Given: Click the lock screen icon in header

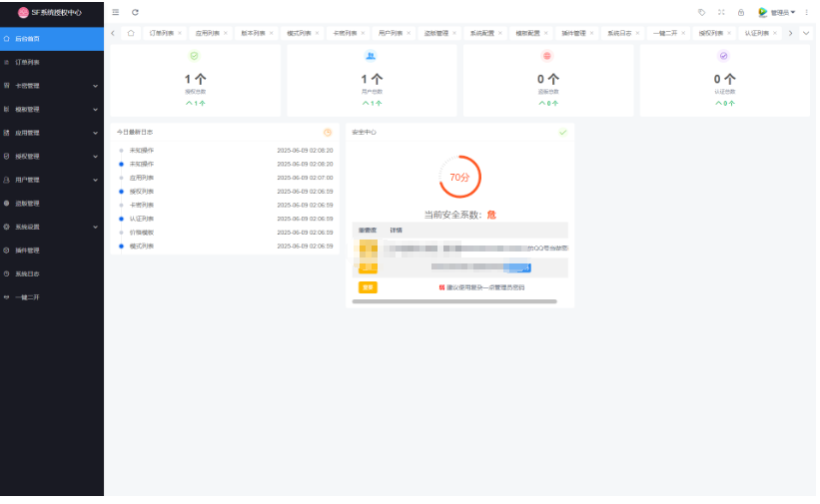Looking at the screenshot, I should [x=741, y=12].
